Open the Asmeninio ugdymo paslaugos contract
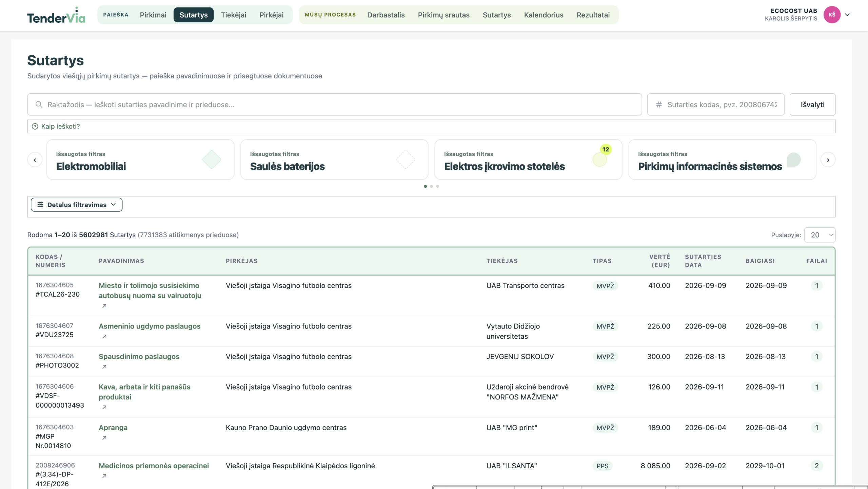The height and width of the screenshot is (489, 868). [x=150, y=326]
